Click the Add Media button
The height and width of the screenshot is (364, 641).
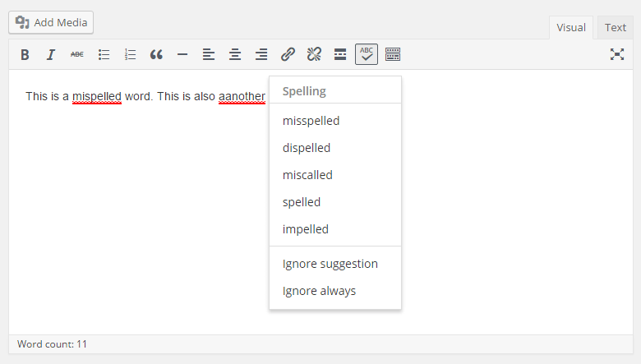51,22
